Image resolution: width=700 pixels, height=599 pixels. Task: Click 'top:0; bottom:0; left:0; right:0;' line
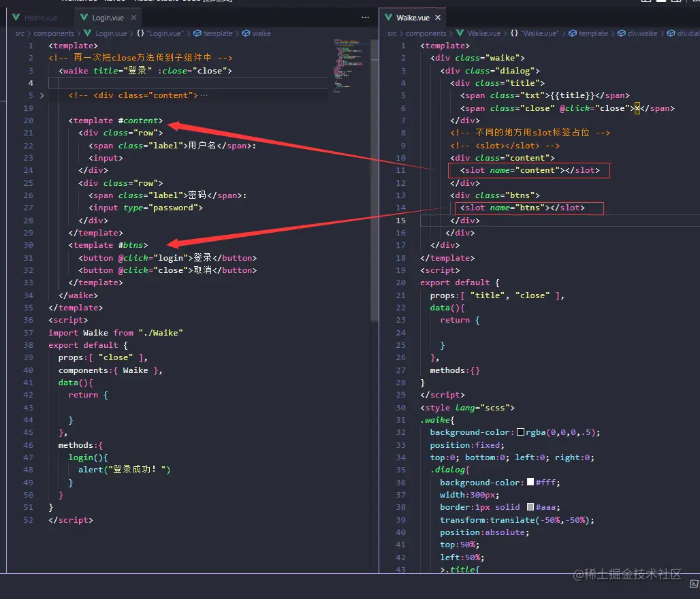click(x=512, y=457)
